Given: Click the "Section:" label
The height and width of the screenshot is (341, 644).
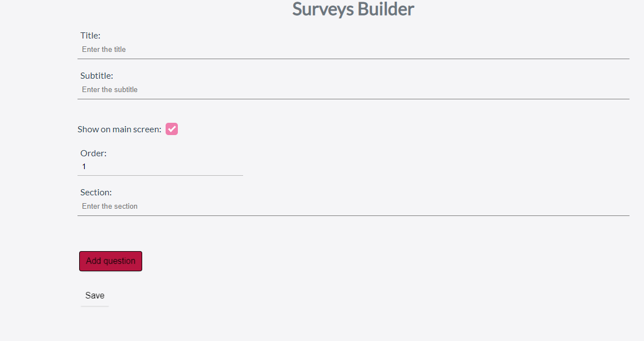Looking at the screenshot, I should [x=96, y=193].
